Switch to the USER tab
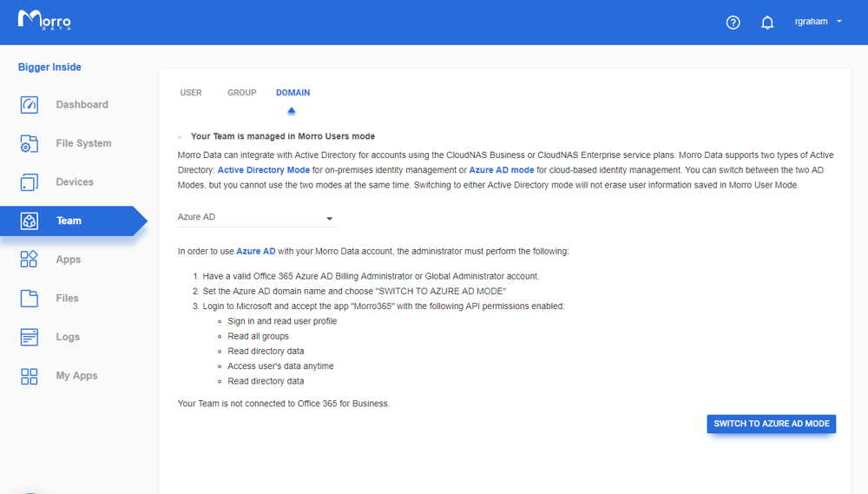The image size is (868, 494). click(x=191, y=93)
